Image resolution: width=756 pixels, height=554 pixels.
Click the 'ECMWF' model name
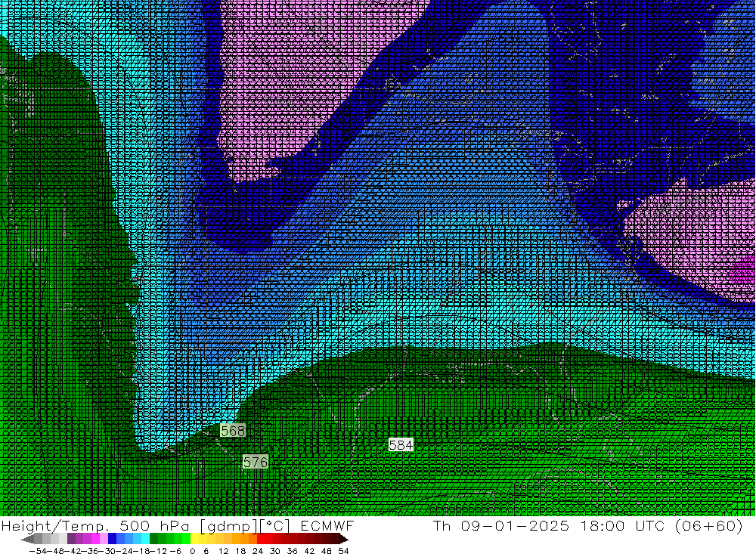[327, 526]
